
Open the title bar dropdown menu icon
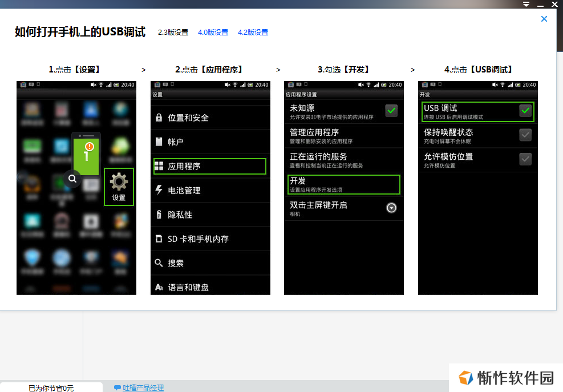tap(526, 5)
